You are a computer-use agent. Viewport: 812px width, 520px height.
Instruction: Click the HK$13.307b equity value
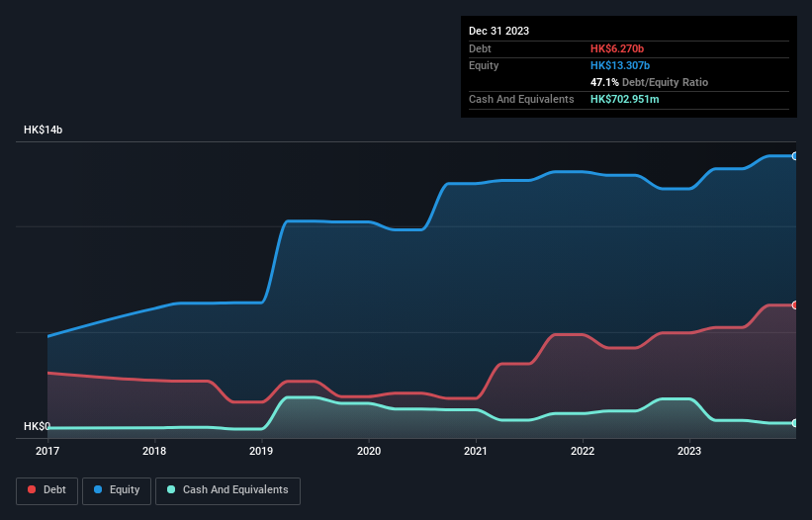coord(620,65)
